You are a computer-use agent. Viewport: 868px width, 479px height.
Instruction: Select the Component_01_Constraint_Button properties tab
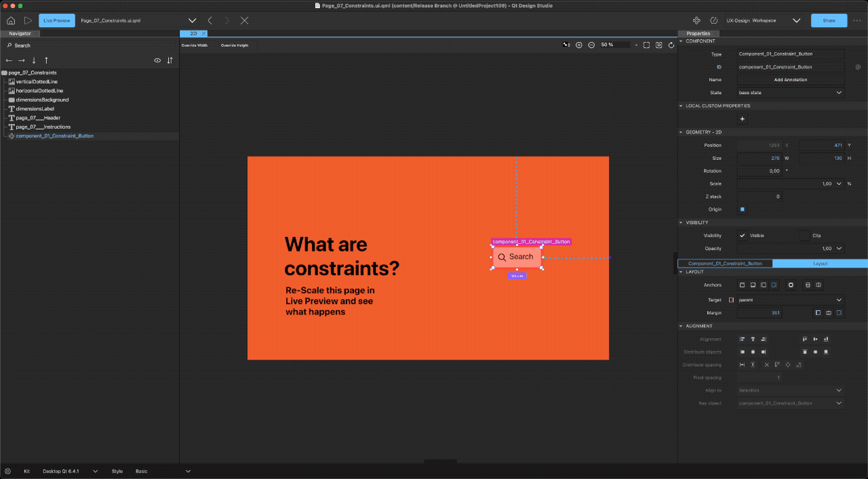(x=725, y=264)
